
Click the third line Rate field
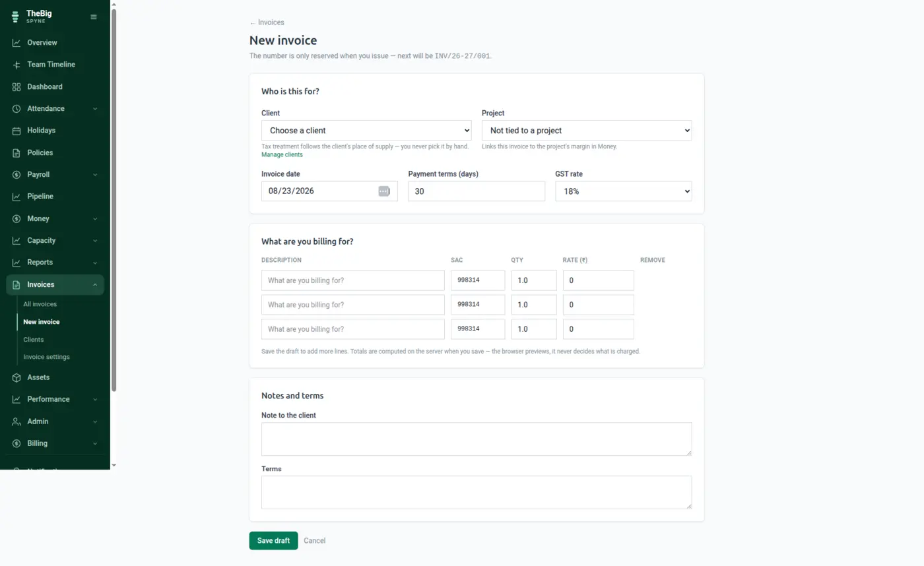(599, 329)
